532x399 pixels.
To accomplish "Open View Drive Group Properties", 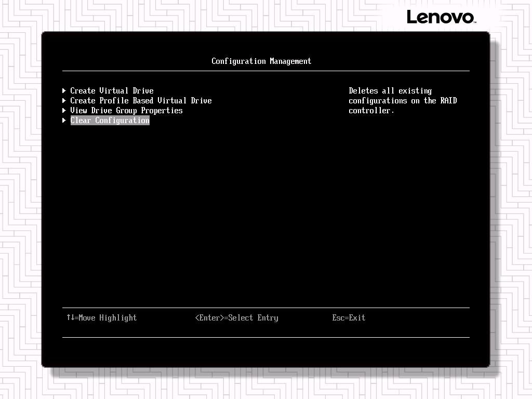I will [126, 110].
